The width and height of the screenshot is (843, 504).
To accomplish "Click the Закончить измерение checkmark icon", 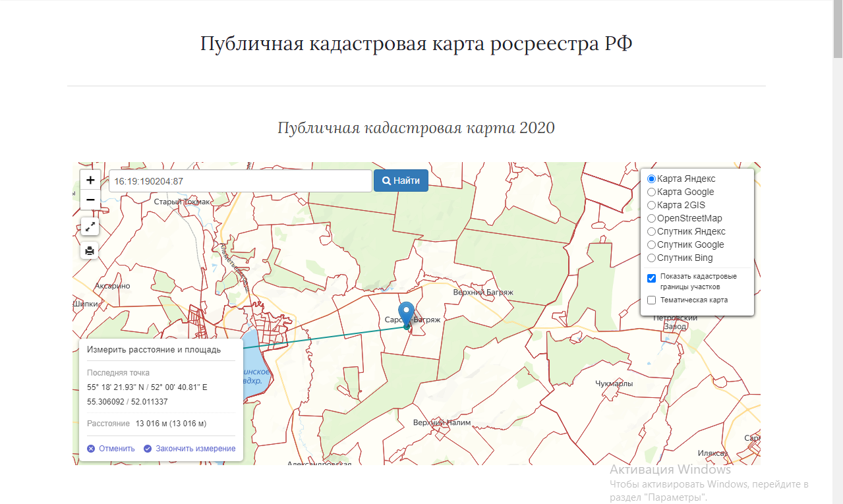I will point(148,449).
